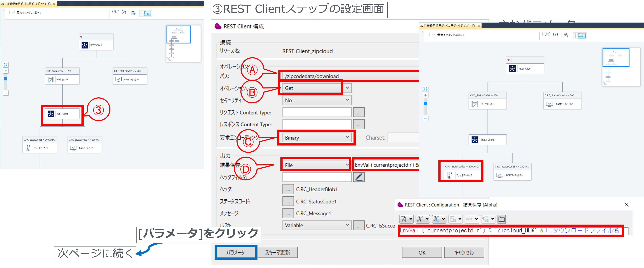Click the tree structure icon in expression editor
Screen dimensions: 644x268
click(485, 219)
